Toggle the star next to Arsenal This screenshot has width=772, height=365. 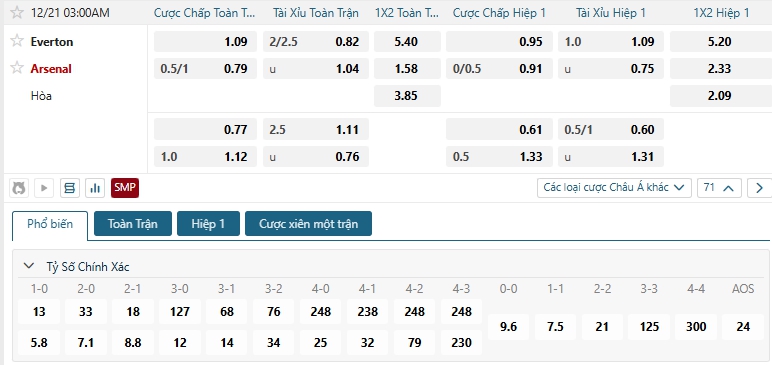tap(17, 67)
